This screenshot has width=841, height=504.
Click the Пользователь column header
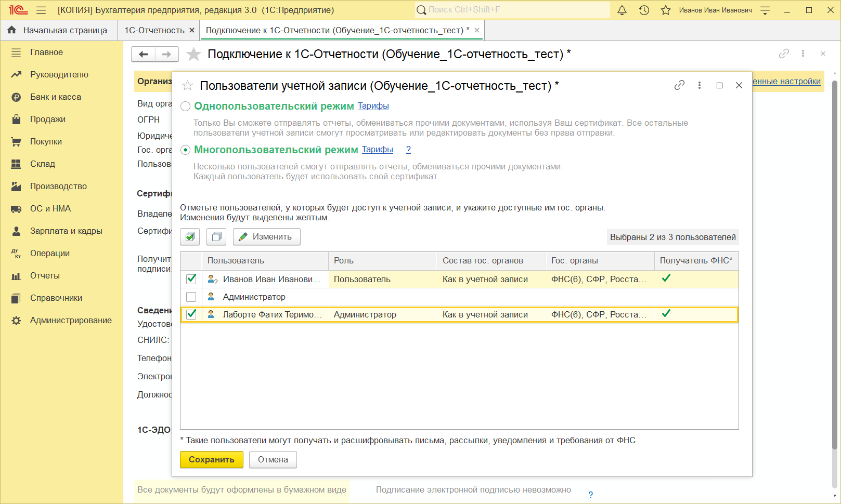point(265,261)
